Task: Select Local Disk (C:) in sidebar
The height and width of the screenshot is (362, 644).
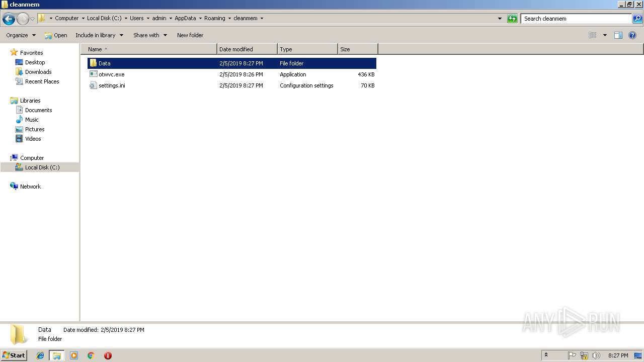Action: 42,167
